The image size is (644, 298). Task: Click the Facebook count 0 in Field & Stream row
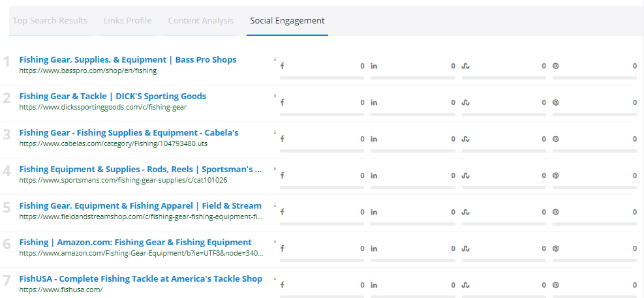coord(362,212)
